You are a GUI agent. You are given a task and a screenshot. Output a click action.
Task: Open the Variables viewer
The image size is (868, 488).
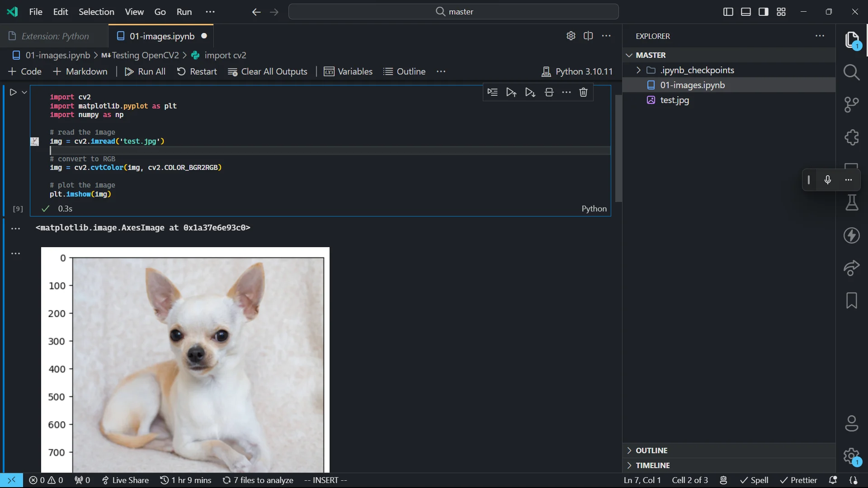tap(348, 71)
